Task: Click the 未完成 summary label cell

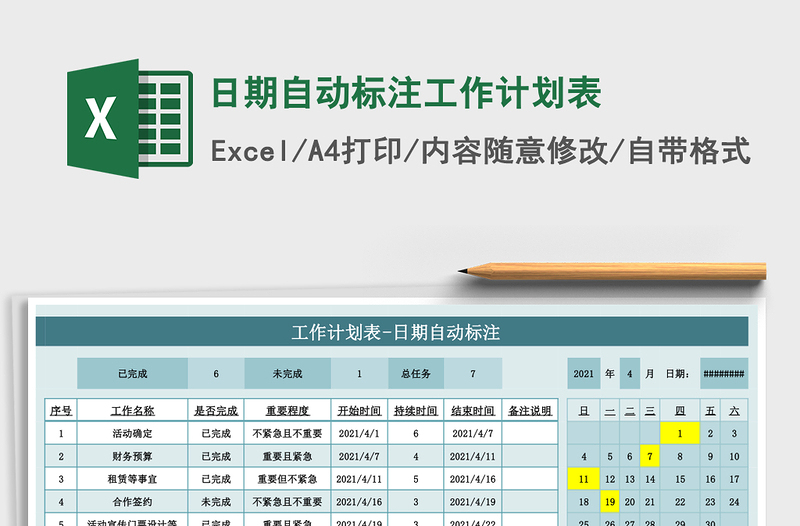Action: pyautogui.click(x=287, y=374)
